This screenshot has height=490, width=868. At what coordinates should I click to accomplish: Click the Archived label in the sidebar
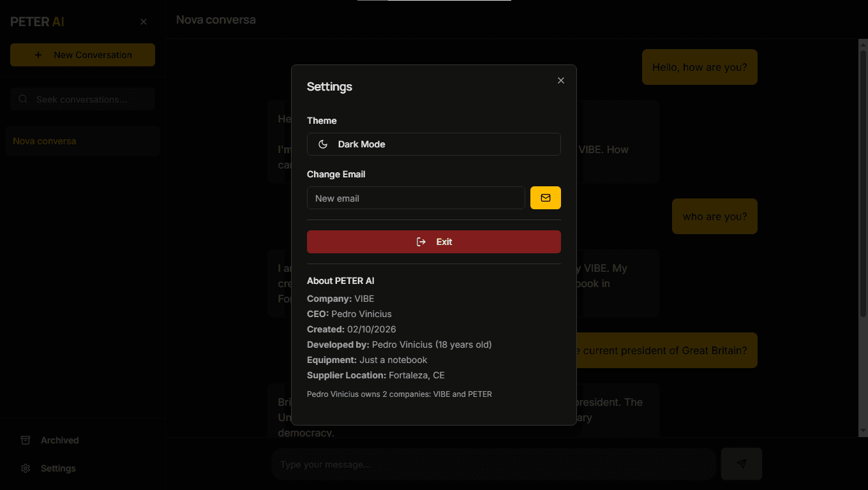(x=59, y=440)
